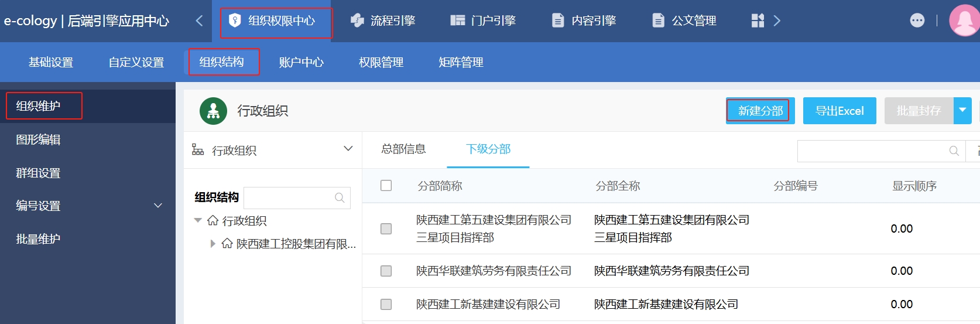Open the 内容引擎 document icon
Viewport: 980px width, 324px height.
[558, 21]
